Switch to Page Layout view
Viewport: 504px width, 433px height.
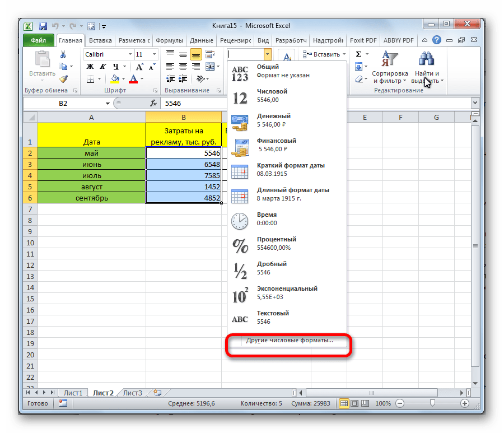coord(355,403)
